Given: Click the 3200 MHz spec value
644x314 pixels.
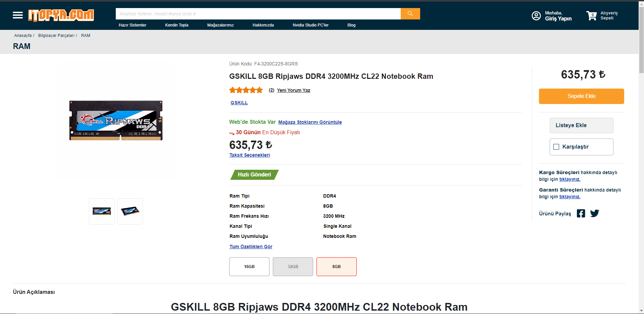Looking at the screenshot, I should click(x=334, y=216).
